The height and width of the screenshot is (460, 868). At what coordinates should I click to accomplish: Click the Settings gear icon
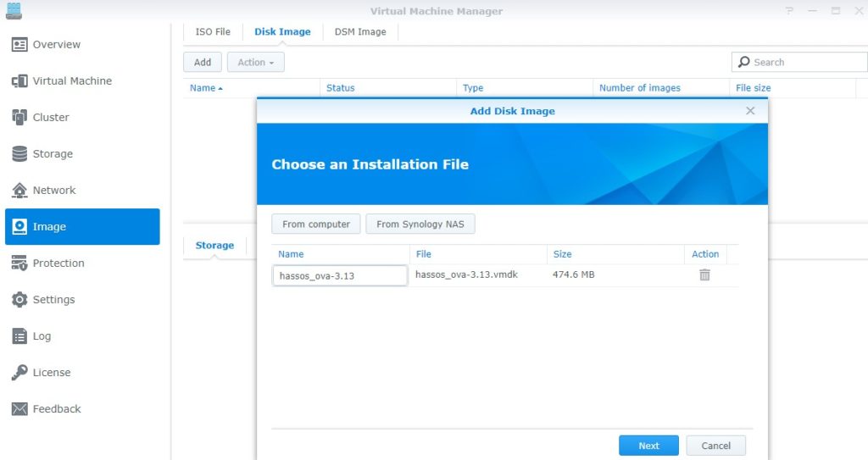19,300
